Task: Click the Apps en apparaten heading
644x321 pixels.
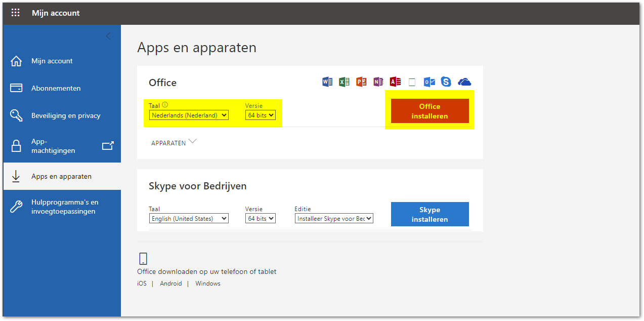Action: (197, 48)
